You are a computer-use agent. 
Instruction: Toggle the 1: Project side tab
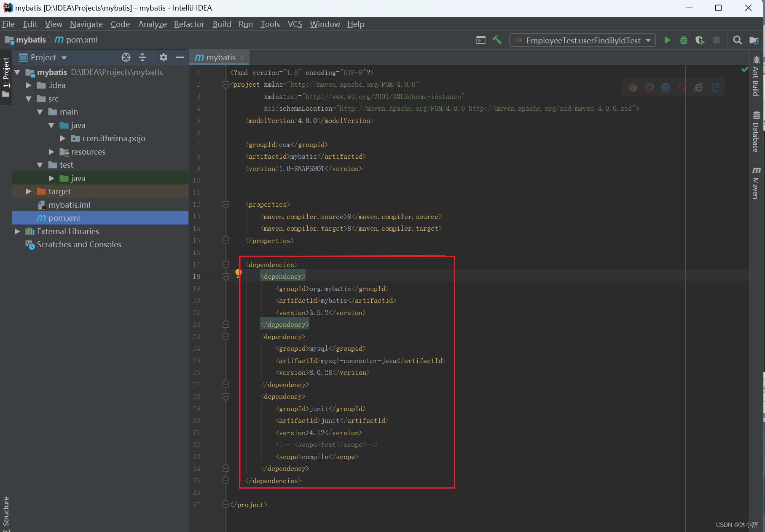[6, 77]
